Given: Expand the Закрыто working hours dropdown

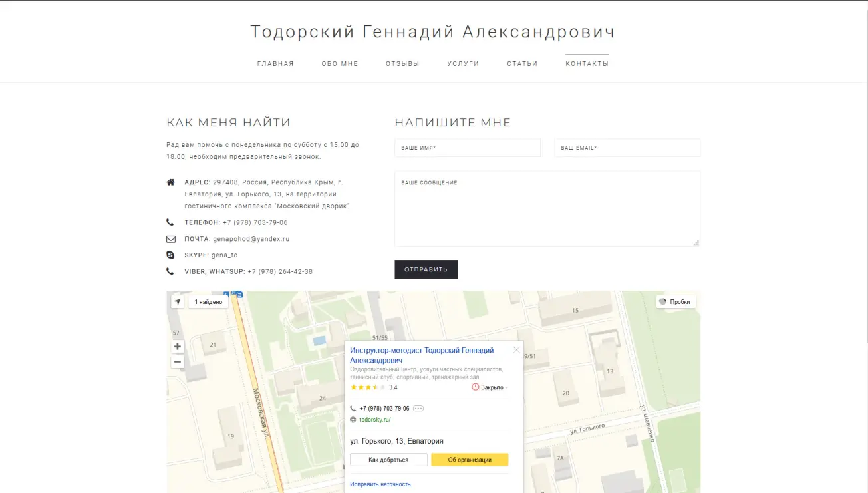Looking at the screenshot, I should coord(491,386).
